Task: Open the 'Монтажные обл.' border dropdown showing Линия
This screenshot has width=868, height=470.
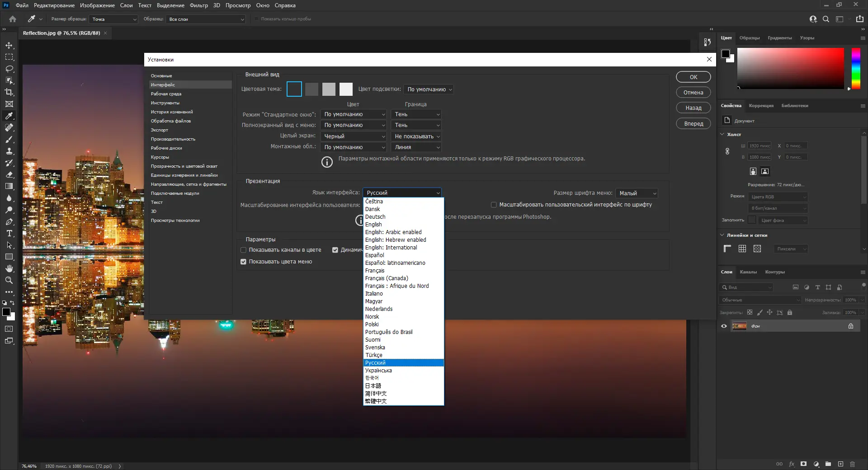Action: [416, 147]
